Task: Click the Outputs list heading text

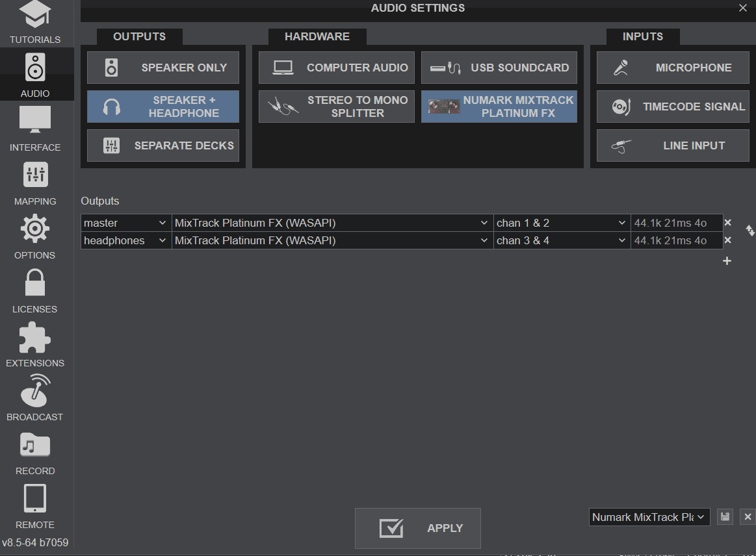Action: (100, 201)
